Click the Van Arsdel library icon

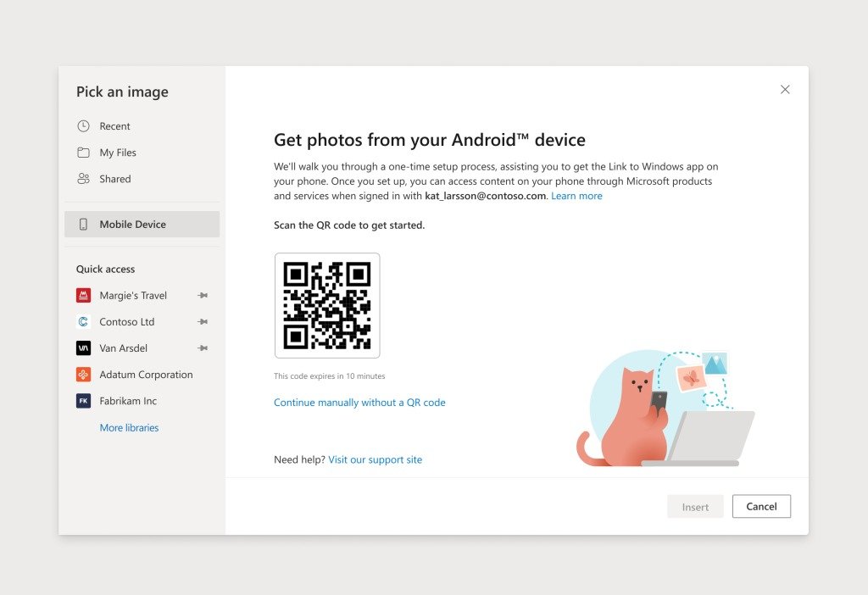83,348
